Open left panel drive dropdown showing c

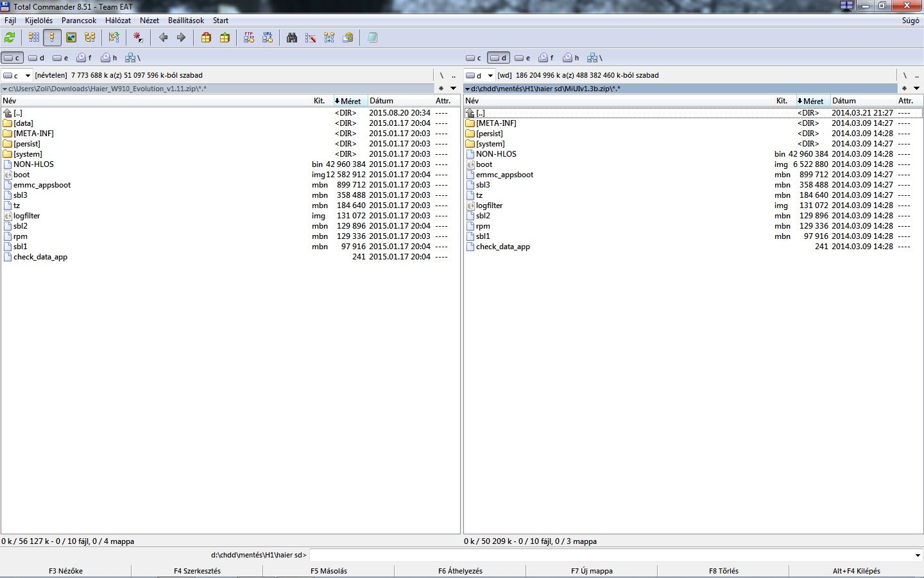click(17, 75)
